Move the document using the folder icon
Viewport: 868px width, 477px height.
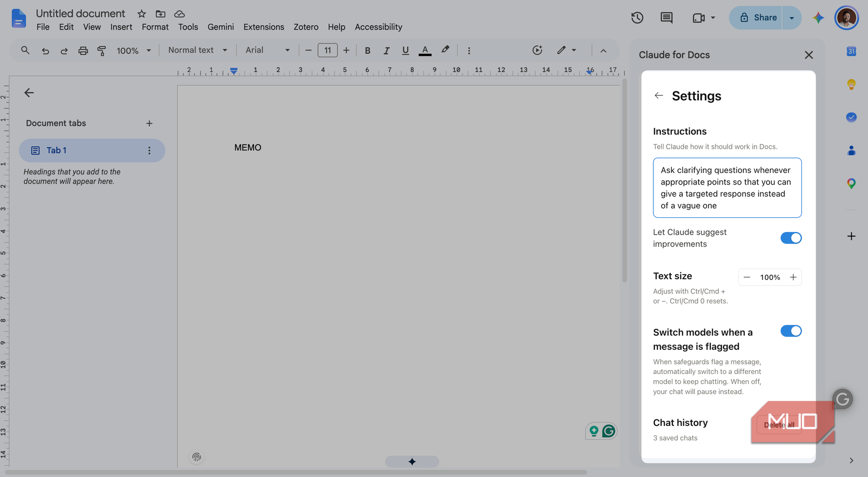(x=160, y=14)
